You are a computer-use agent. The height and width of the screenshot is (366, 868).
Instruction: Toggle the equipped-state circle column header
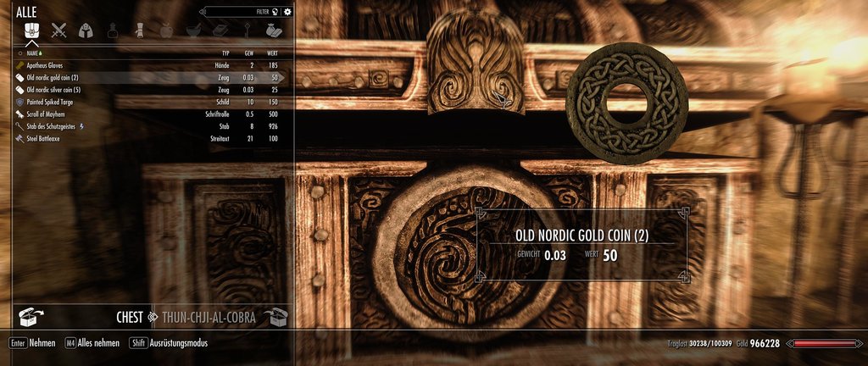tap(20, 53)
